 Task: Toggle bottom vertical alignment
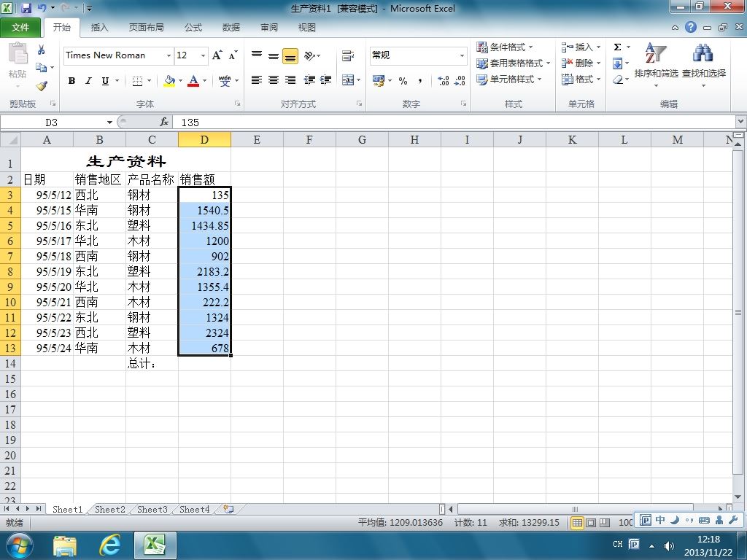pyautogui.click(x=290, y=55)
